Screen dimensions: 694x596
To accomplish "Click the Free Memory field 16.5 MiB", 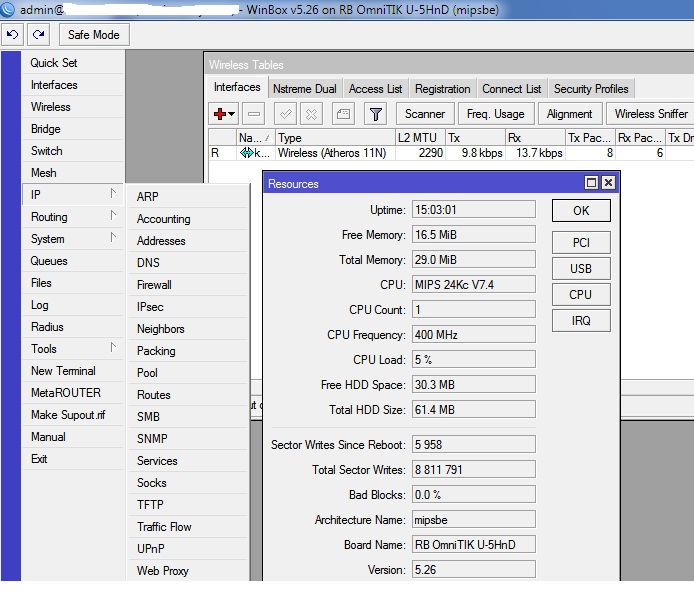I will (474, 235).
